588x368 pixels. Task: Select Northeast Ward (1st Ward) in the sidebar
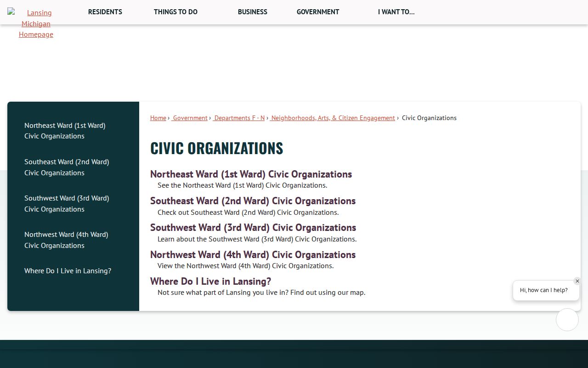tap(65, 131)
